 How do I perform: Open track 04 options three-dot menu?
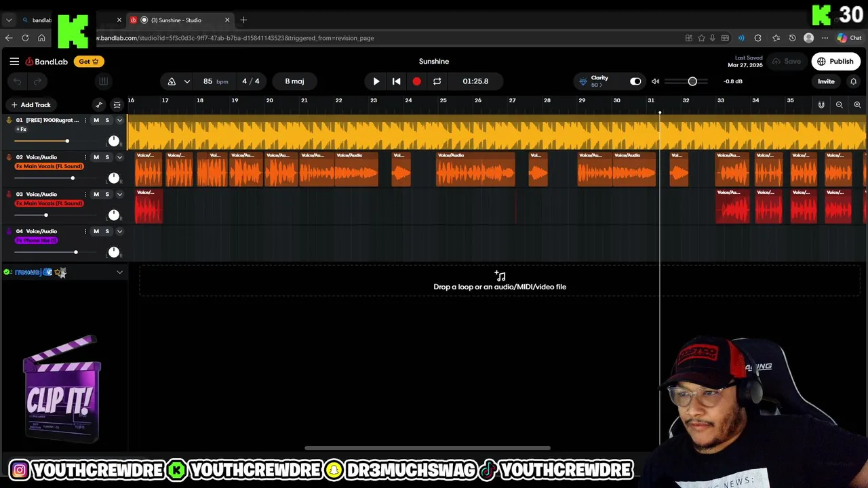(x=85, y=232)
